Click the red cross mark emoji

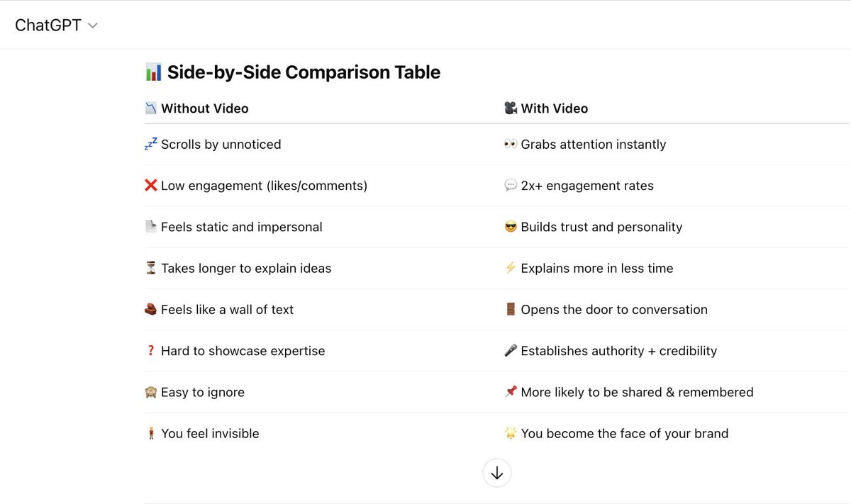click(x=150, y=186)
